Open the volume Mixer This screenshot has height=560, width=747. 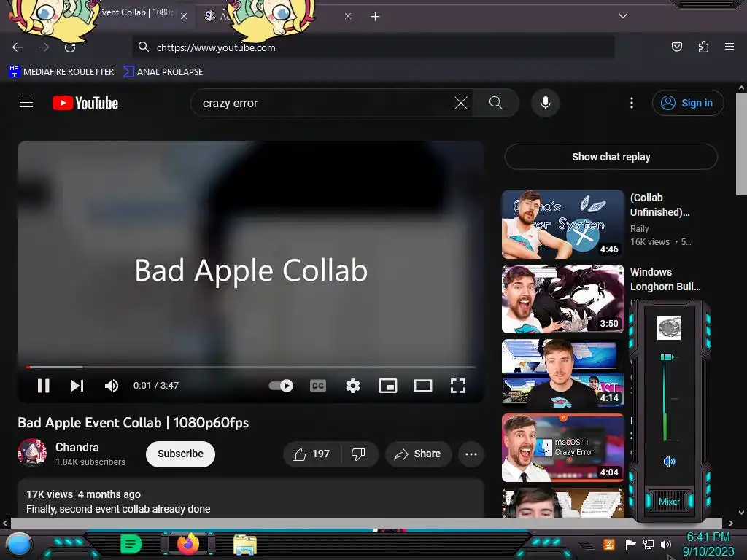click(x=670, y=502)
